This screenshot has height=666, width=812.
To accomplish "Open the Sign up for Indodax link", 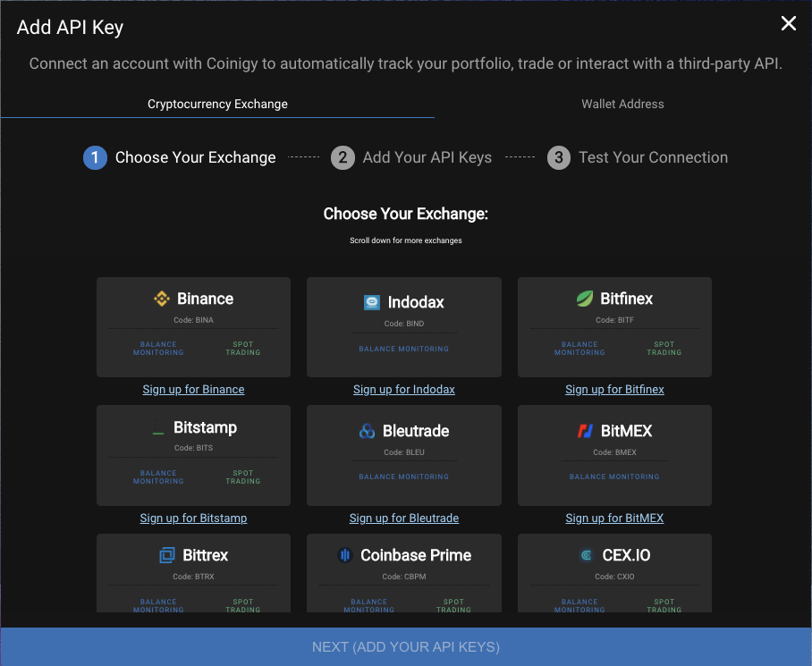I will click(x=404, y=390).
